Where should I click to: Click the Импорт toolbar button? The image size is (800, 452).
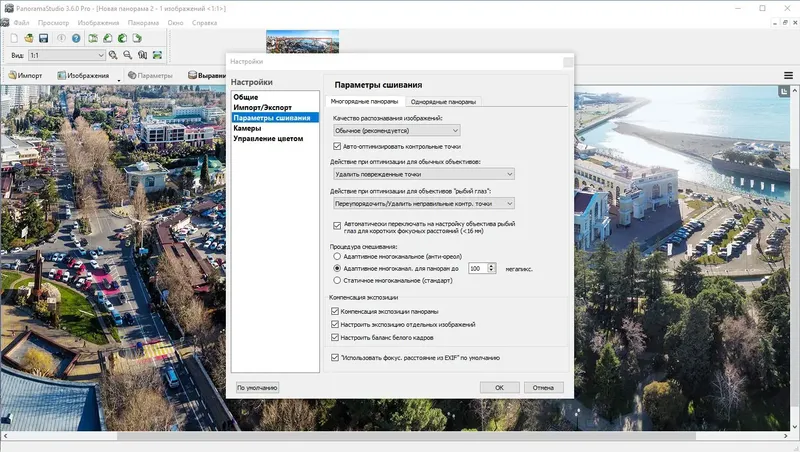click(x=26, y=76)
